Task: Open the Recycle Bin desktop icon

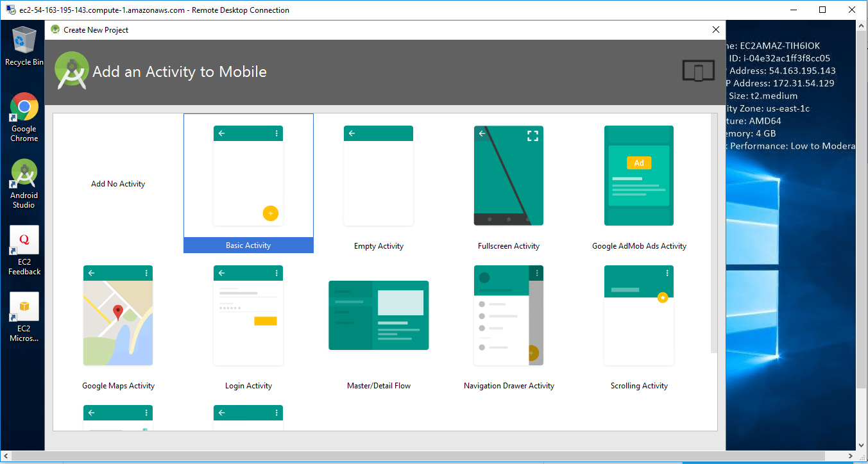Action: [24, 46]
